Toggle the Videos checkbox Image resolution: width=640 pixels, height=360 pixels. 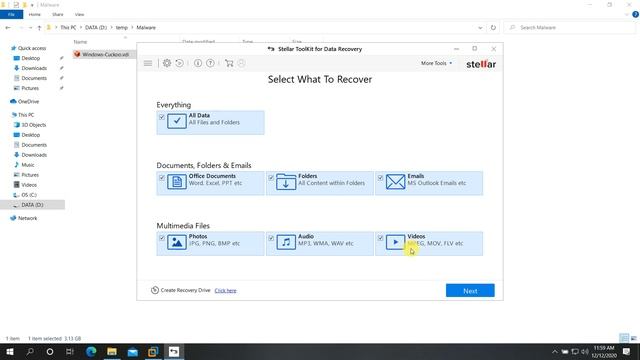tap(380, 238)
